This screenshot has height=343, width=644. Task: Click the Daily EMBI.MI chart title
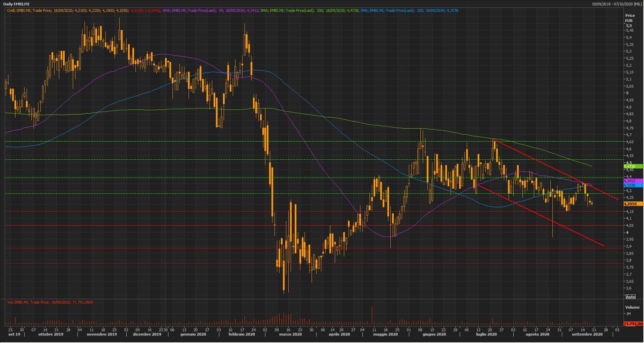(16, 4)
